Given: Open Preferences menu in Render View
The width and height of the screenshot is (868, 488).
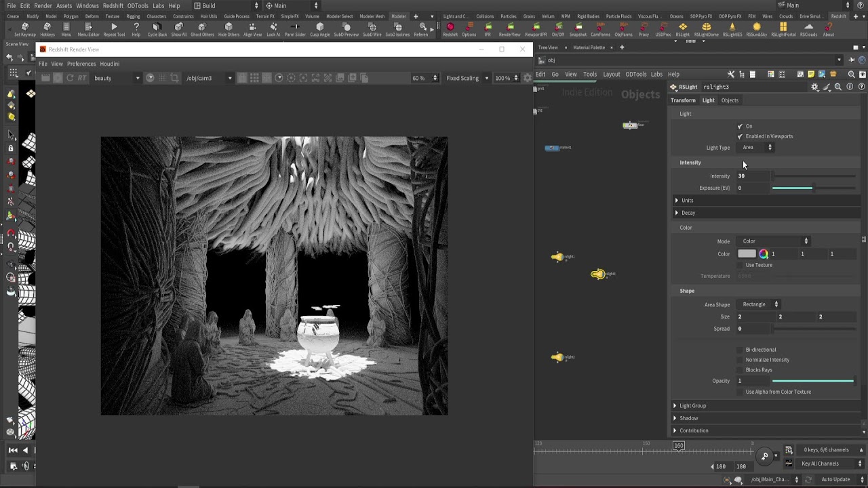Looking at the screenshot, I should 81,64.
